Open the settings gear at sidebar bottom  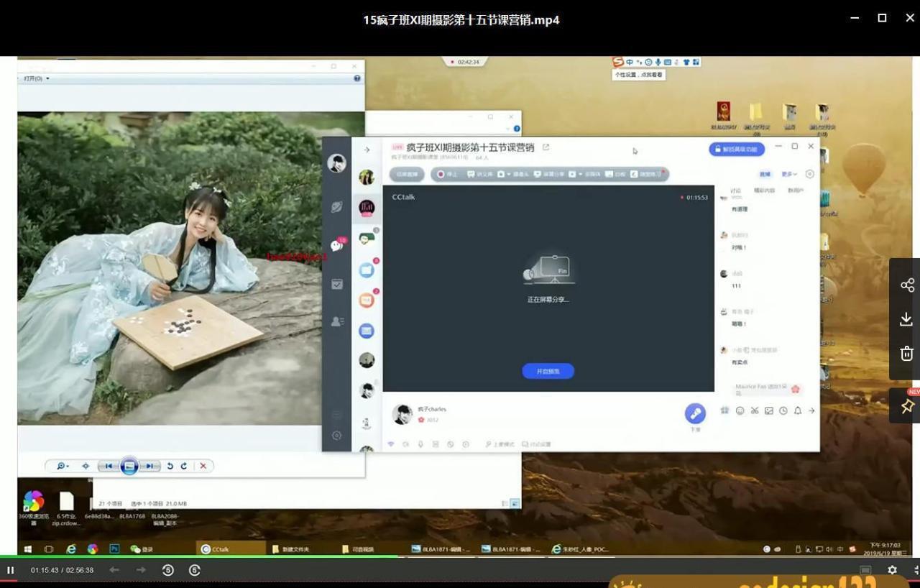click(336, 435)
